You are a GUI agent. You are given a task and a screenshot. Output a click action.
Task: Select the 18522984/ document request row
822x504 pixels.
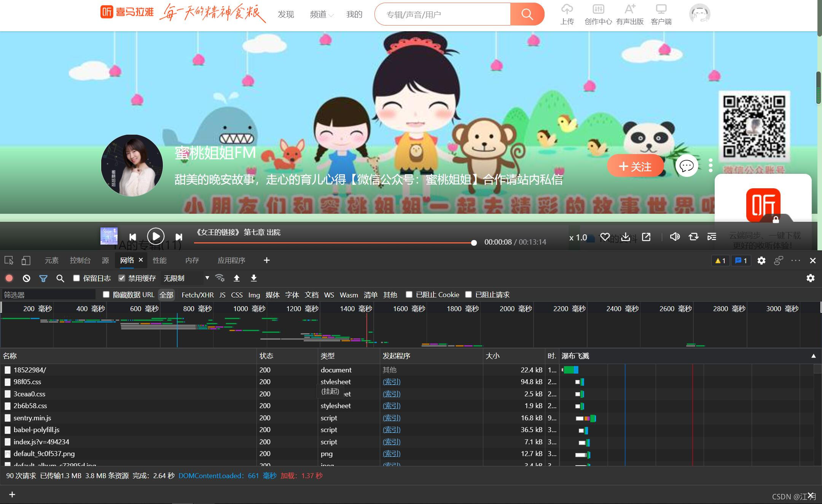(407, 370)
